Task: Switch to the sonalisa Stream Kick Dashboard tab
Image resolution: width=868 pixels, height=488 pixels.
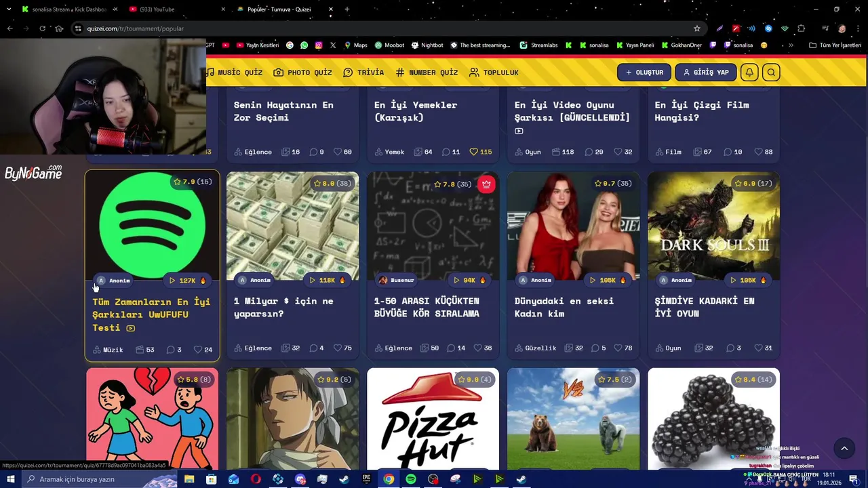Action: [68, 9]
